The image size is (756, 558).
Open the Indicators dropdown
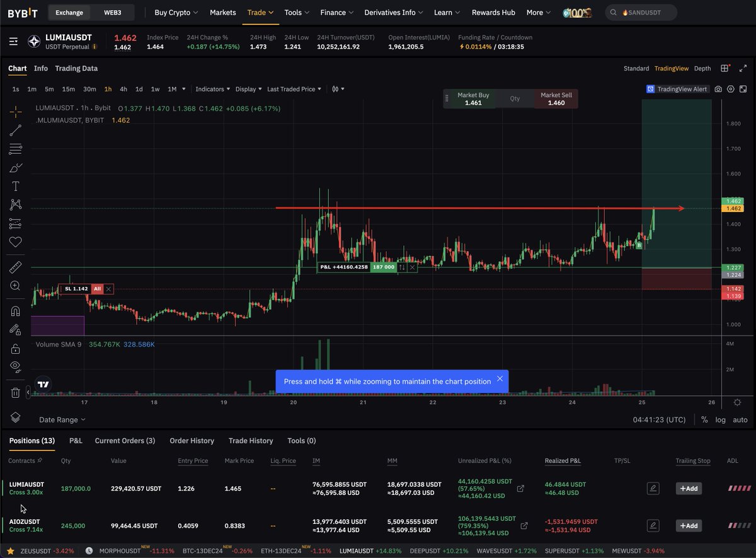tap(212, 89)
